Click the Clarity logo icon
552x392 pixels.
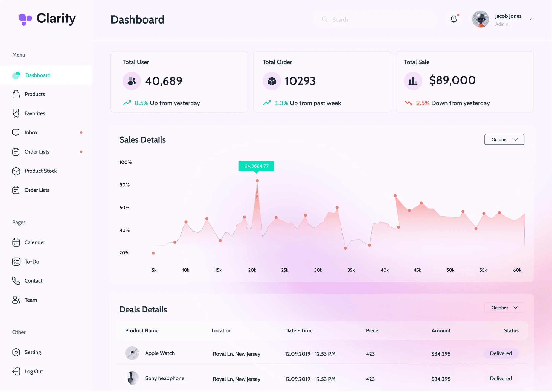point(25,19)
